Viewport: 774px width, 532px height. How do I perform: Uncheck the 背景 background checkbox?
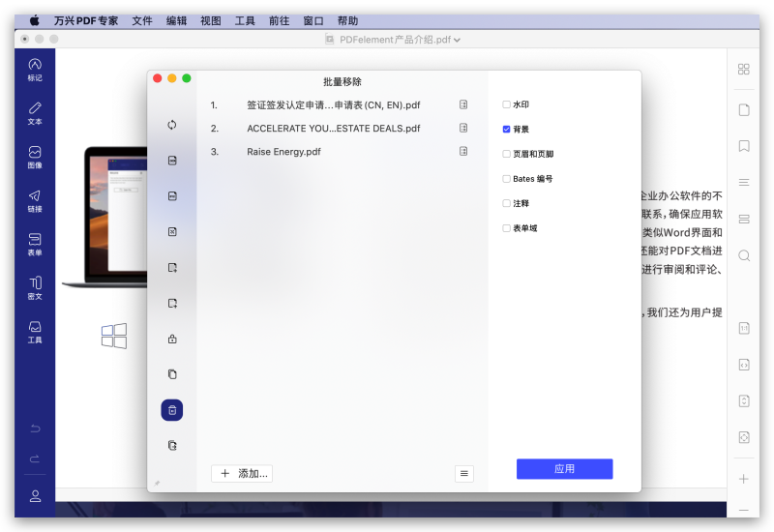(x=506, y=129)
